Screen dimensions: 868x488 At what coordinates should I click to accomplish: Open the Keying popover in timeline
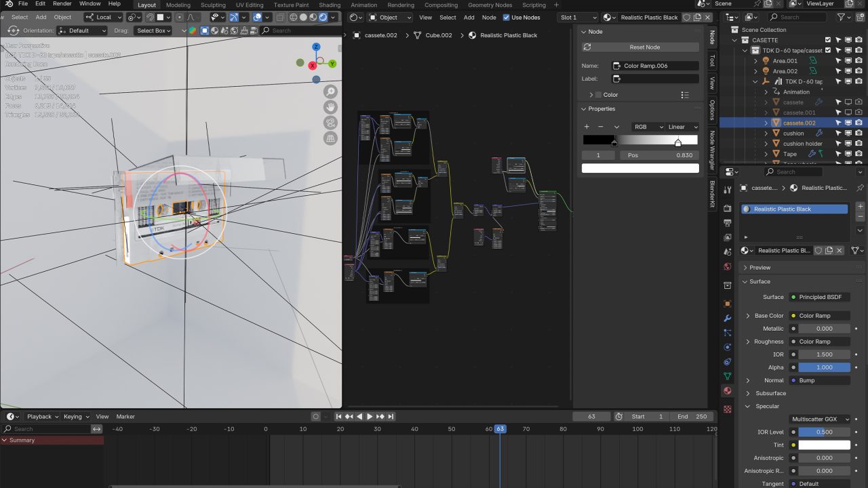coord(75,416)
